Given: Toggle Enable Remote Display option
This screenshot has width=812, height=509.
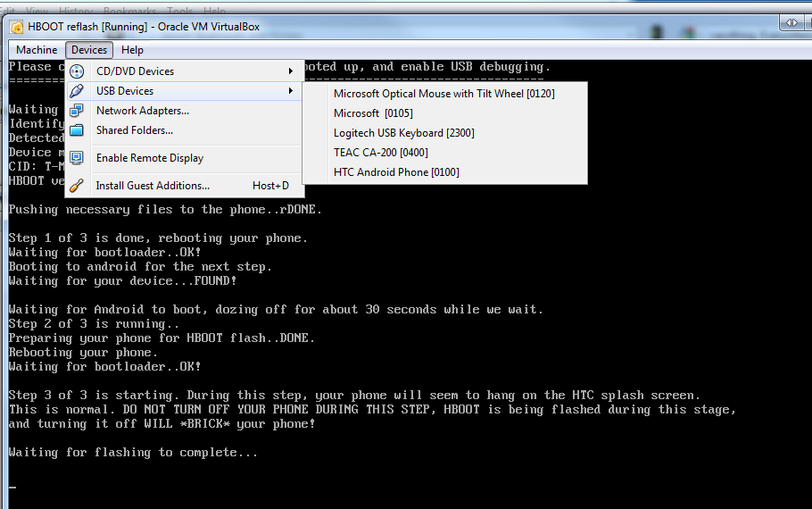Looking at the screenshot, I should (149, 158).
